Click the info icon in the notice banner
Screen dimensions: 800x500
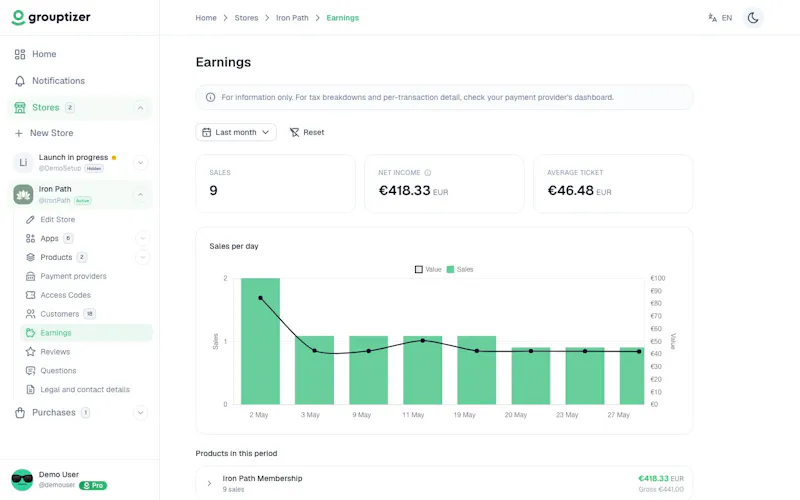point(210,97)
